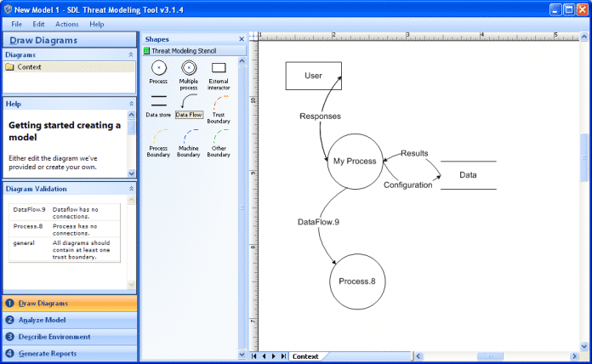The image size is (592, 364).
Task: Select the Process Boundary stencil shape
Action: pyautogui.click(x=158, y=143)
